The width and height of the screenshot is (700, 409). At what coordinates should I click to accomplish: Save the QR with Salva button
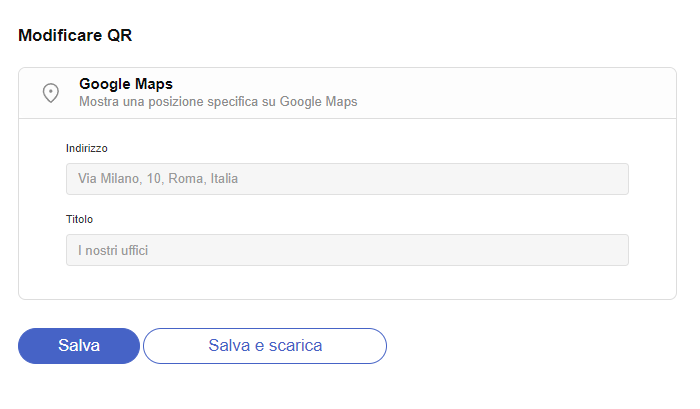tap(79, 346)
